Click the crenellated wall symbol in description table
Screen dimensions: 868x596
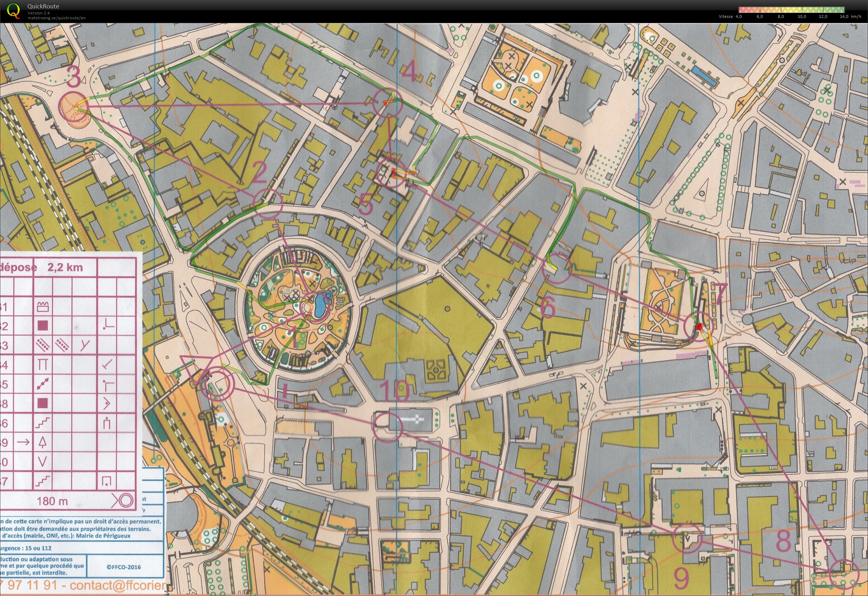tap(42, 307)
